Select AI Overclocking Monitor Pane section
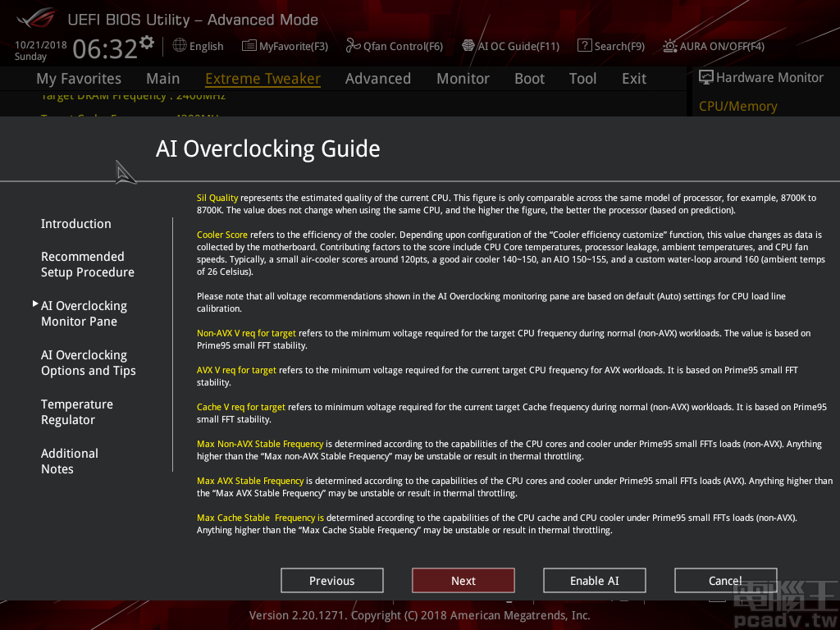840x630 pixels. coord(84,313)
